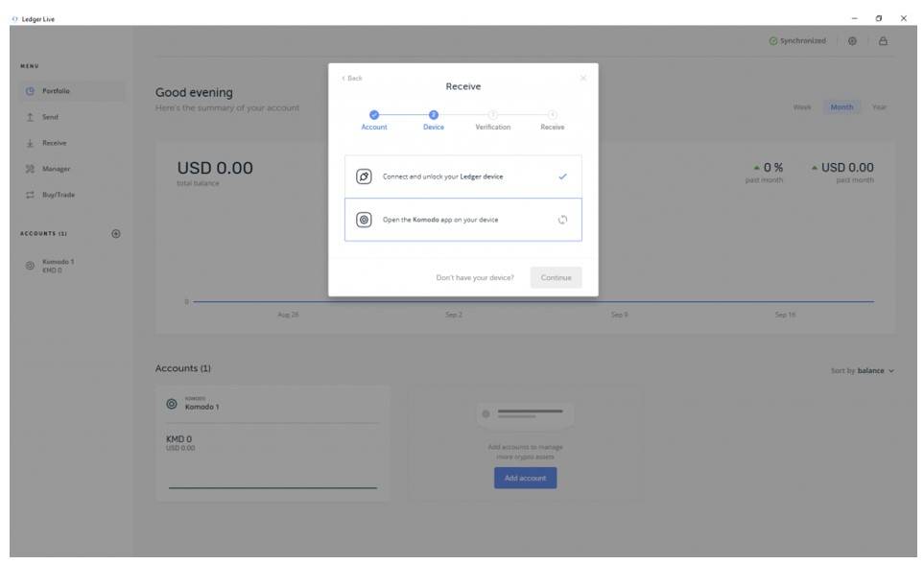Click the Account step checkmark circle
The height and width of the screenshot is (564, 924).
click(x=374, y=115)
